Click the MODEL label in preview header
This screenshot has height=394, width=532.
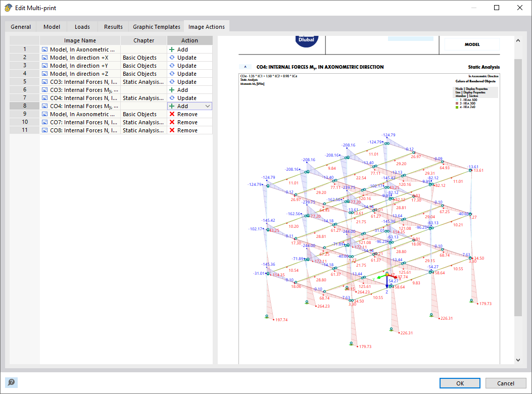point(472,44)
